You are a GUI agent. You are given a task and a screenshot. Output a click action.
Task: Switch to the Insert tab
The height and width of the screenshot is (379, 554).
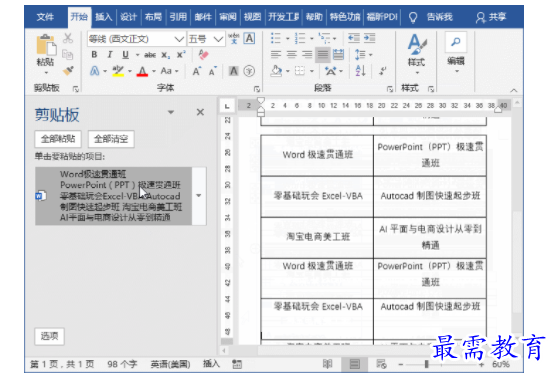[x=104, y=17]
